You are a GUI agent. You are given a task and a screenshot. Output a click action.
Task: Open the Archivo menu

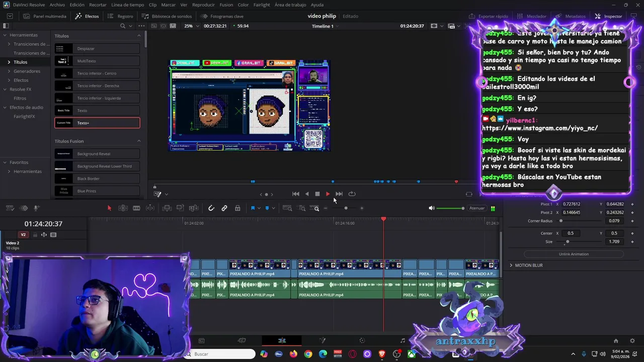click(x=57, y=5)
